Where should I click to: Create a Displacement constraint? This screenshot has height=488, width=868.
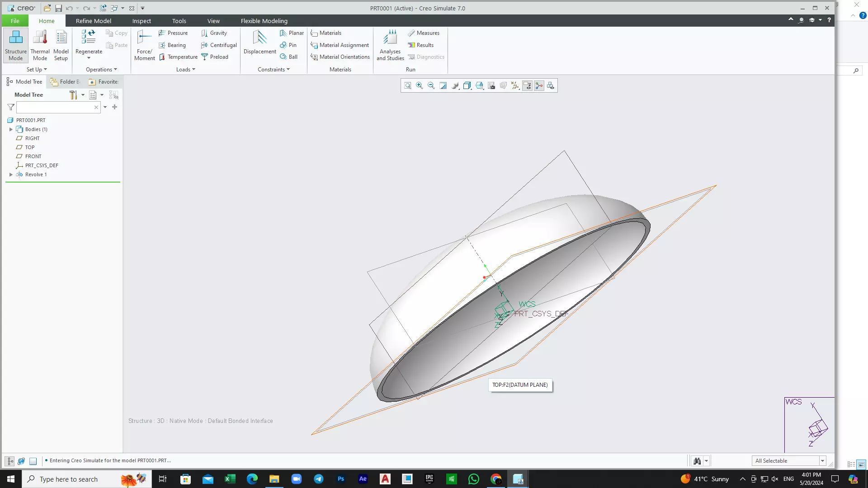tap(259, 42)
